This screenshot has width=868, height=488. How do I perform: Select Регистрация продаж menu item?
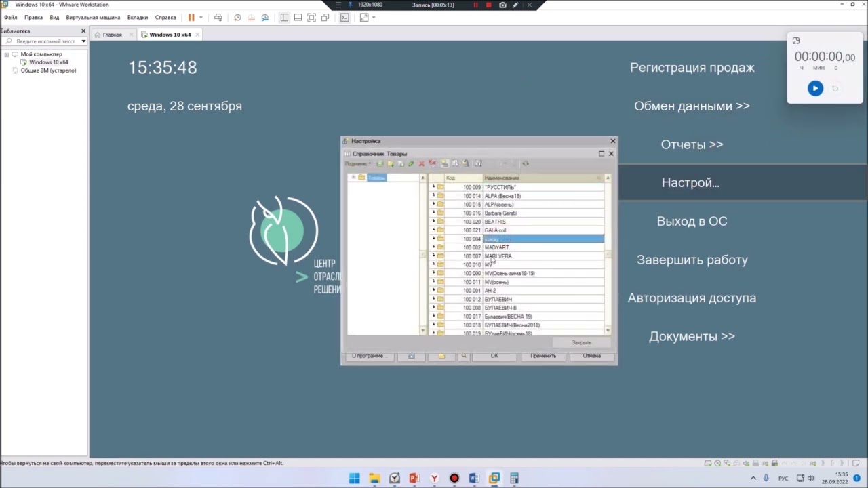[x=692, y=68]
